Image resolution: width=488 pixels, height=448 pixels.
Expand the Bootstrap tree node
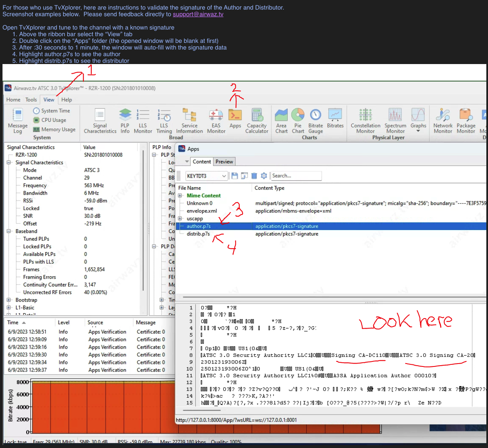click(9, 300)
